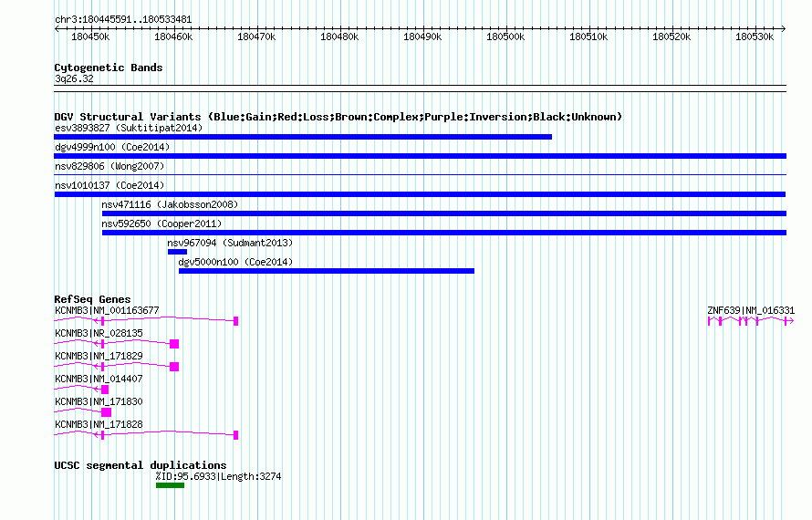This screenshot has height=520, width=812.
Task: Click the KCNMB3 NM_001163677 gene glyph
Action: (x=146, y=321)
